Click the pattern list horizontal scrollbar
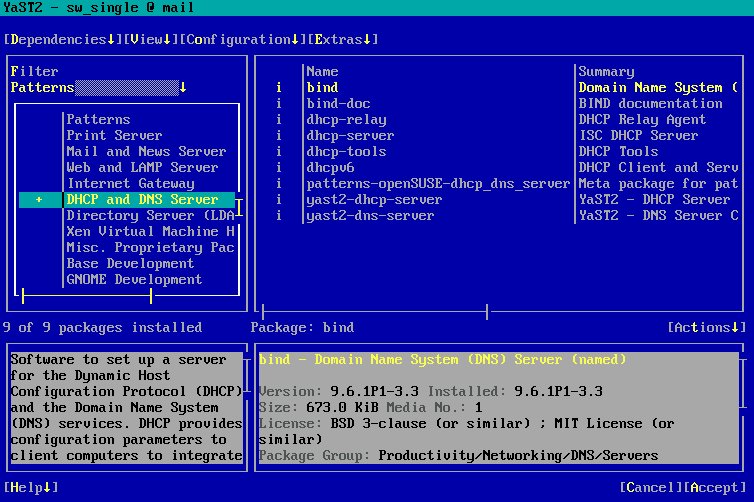Screen dimensions: 754x502 pyautogui.click(x=87, y=296)
